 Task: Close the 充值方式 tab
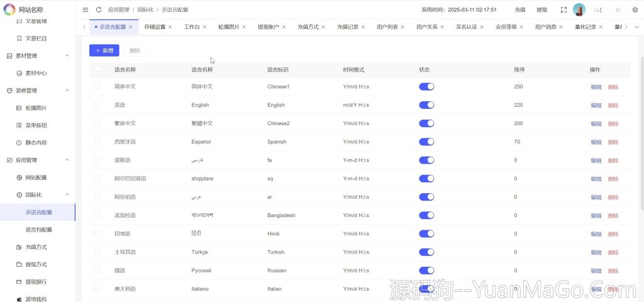(x=323, y=27)
